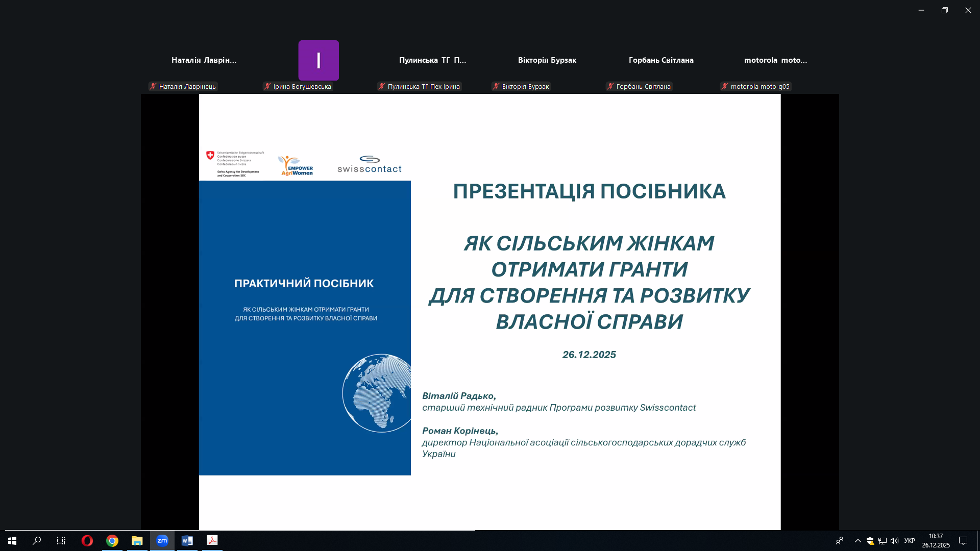Restore down the Zoom window

(x=945, y=10)
